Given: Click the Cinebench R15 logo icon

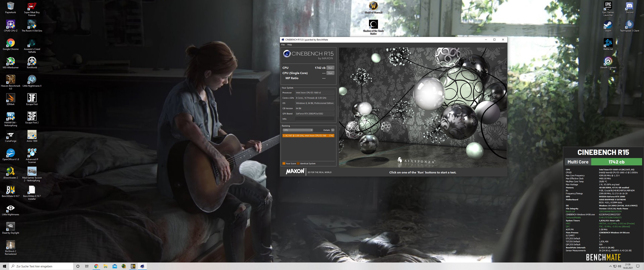Looking at the screenshot, I should (x=287, y=54).
